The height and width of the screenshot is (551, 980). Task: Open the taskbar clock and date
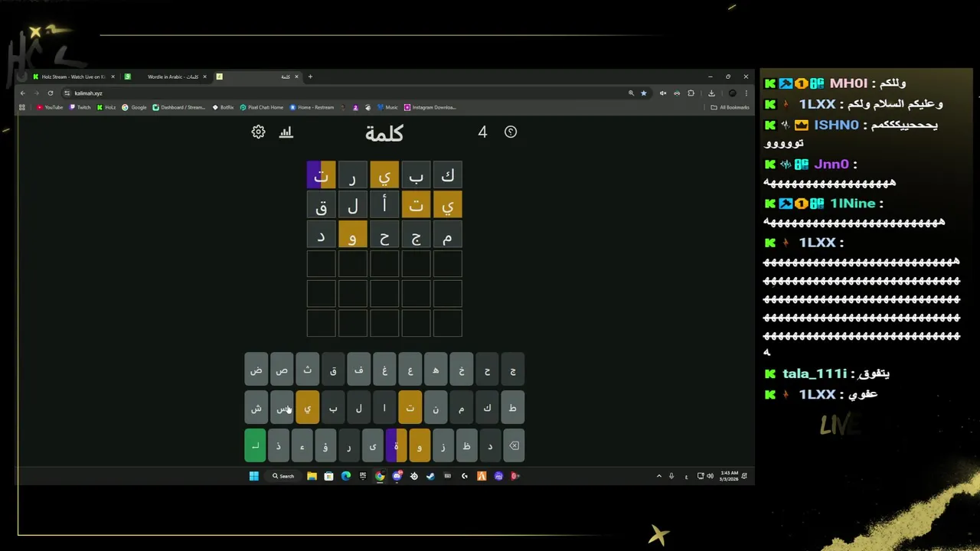coord(730,476)
